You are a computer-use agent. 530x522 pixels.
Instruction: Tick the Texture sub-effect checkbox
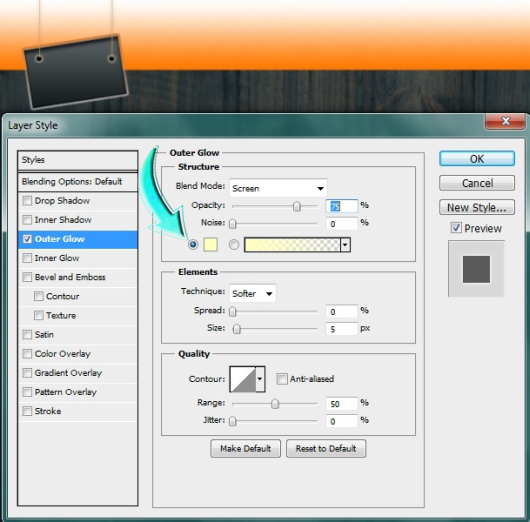click(39, 315)
